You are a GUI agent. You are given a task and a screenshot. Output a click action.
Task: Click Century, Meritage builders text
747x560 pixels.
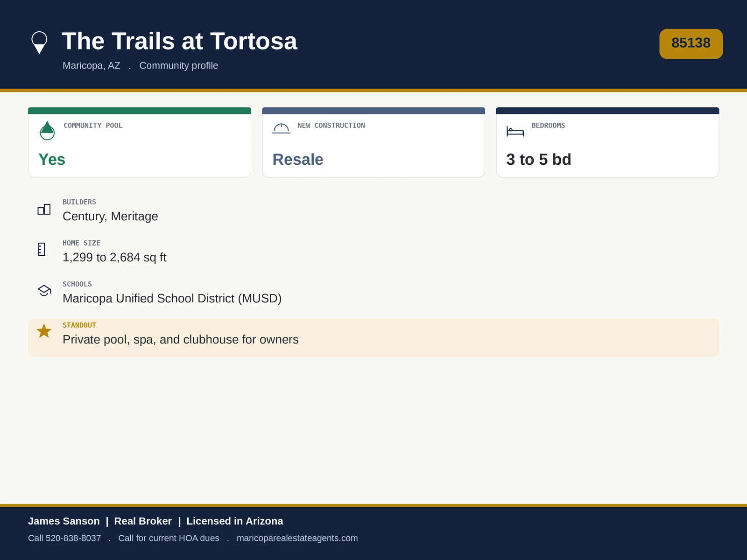[x=110, y=217]
